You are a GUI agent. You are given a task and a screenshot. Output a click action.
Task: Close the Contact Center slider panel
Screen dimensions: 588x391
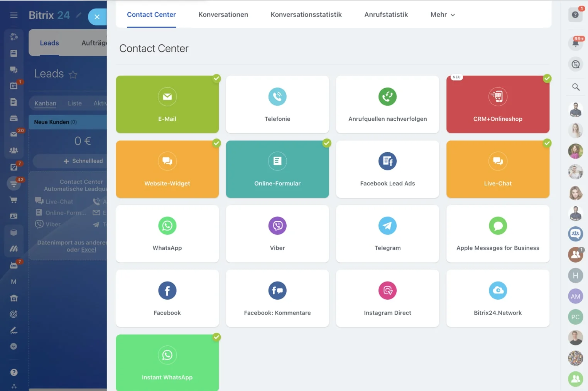pyautogui.click(x=97, y=17)
